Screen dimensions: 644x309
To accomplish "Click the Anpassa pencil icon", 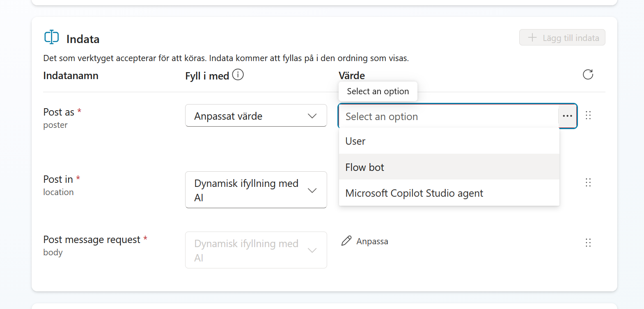I will 346,241.
